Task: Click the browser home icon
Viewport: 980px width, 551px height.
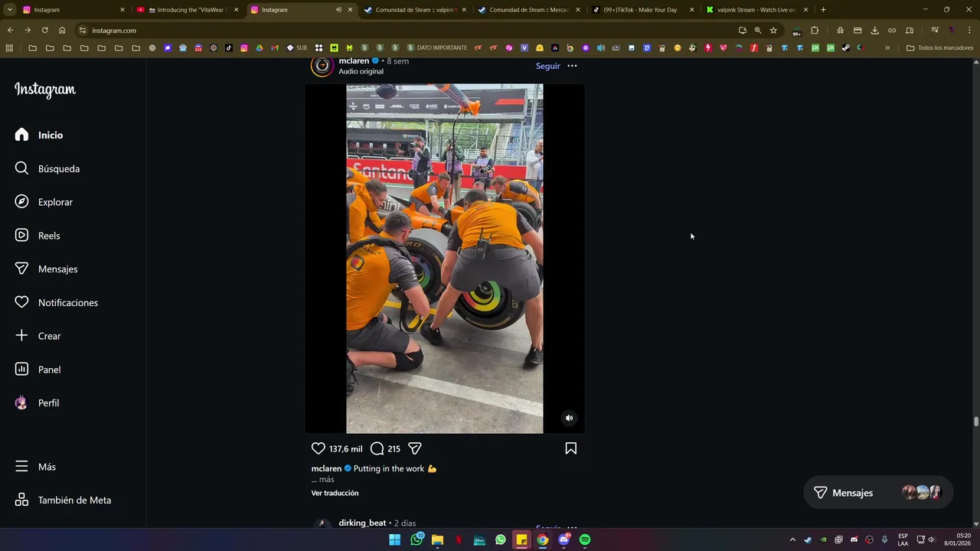Action: (62, 30)
